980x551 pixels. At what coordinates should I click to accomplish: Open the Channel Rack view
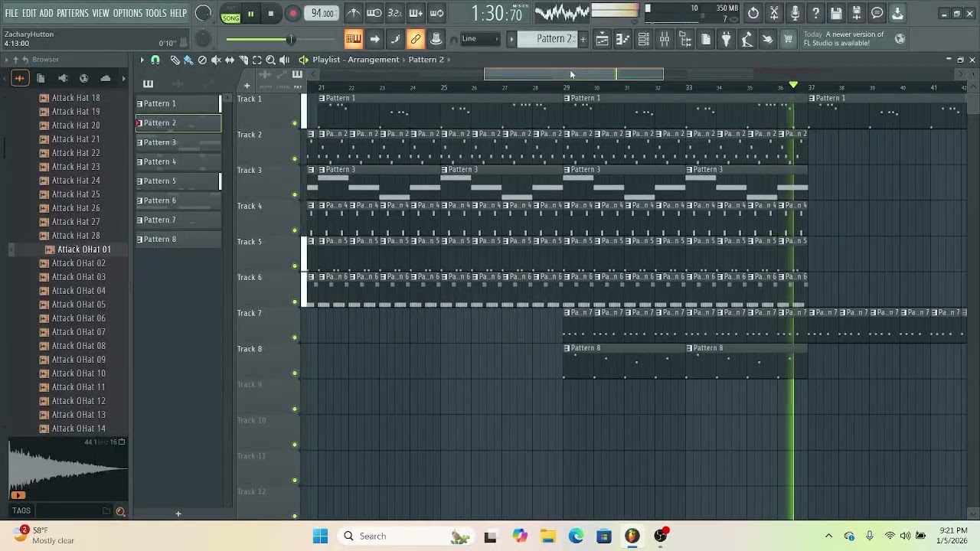(x=644, y=39)
